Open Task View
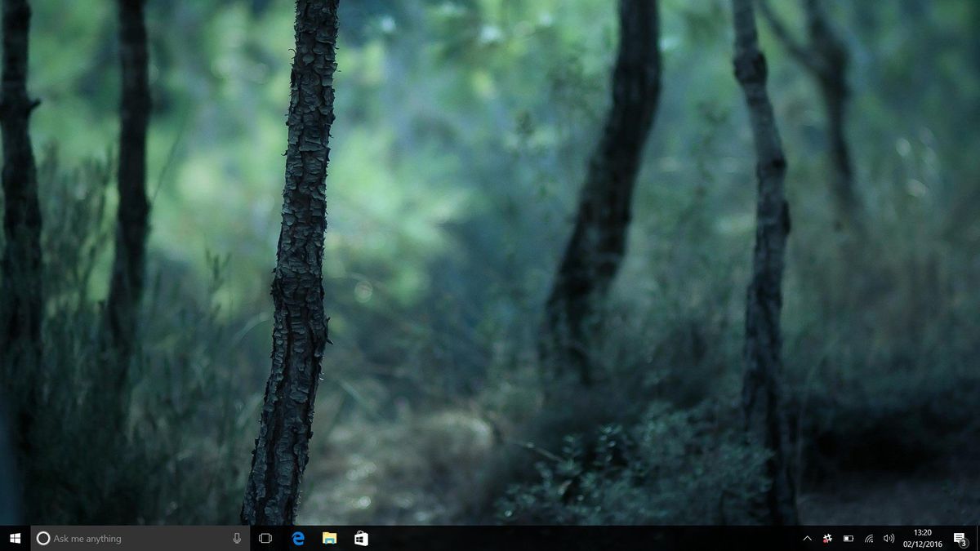The image size is (980, 551). tap(265, 538)
